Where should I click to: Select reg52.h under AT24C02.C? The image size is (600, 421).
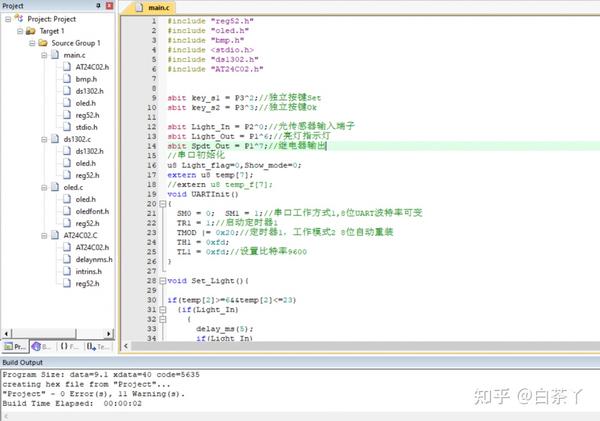point(87,283)
